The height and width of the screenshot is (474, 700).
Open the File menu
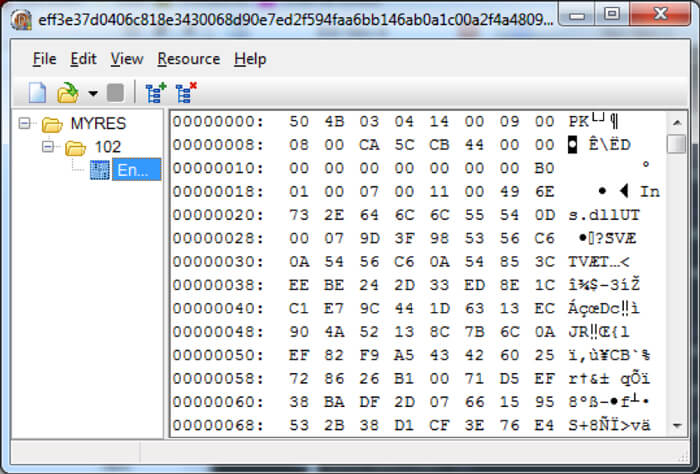pyautogui.click(x=44, y=59)
